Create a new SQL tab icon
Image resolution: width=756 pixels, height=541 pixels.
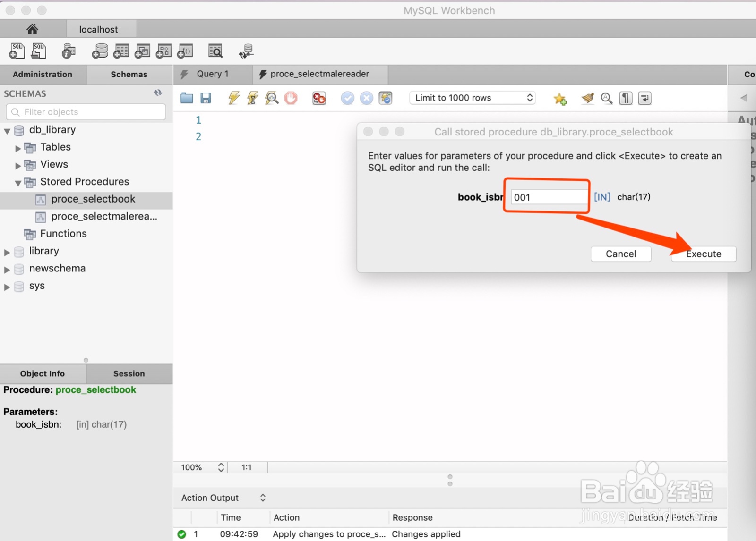[17, 51]
